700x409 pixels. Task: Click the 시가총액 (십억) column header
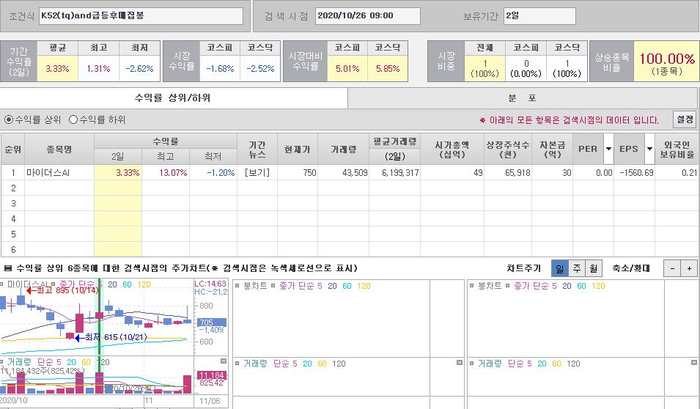[452, 149]
